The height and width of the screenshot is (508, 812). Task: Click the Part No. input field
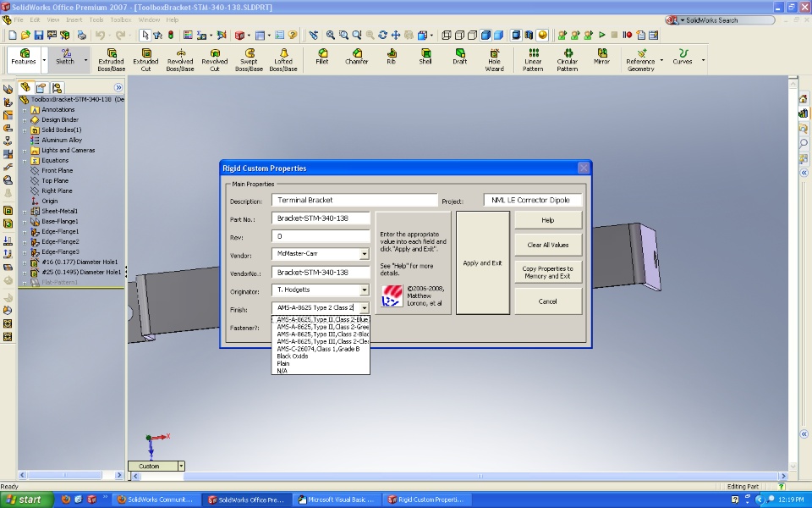(x=321, y=218)
